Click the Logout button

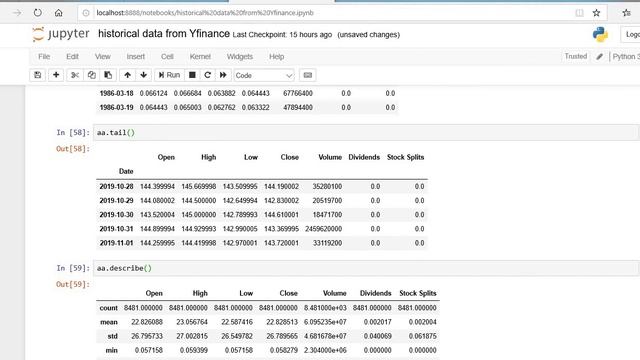point(631,35)
